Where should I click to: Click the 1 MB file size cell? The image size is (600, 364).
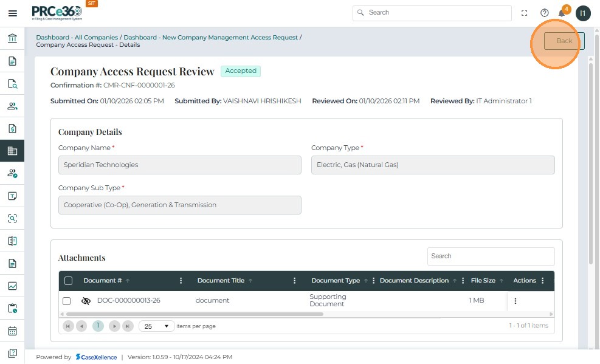pos(477,301)
